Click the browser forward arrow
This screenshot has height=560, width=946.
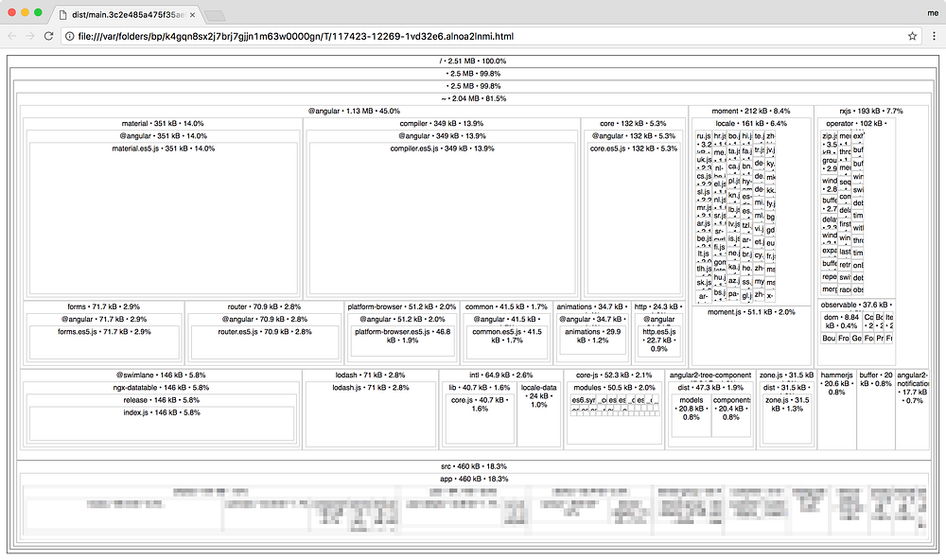click(x=30, y=36)
